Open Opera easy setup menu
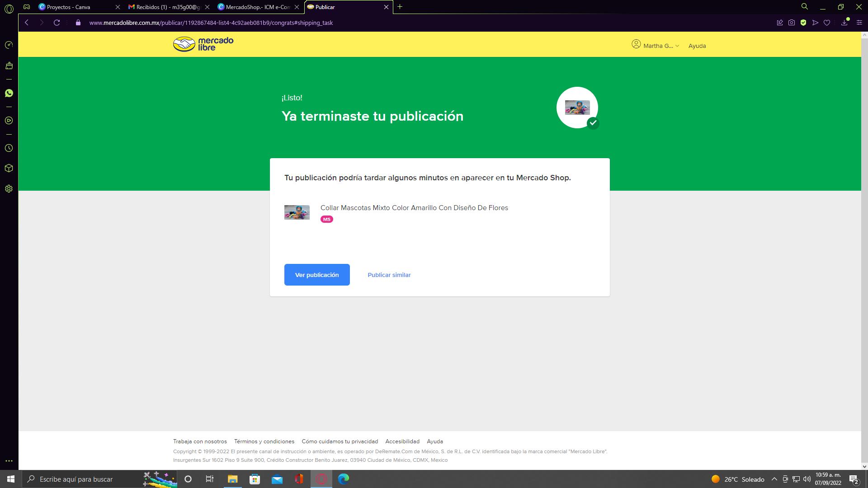This screenshot has height=488, width=868. 859,23
